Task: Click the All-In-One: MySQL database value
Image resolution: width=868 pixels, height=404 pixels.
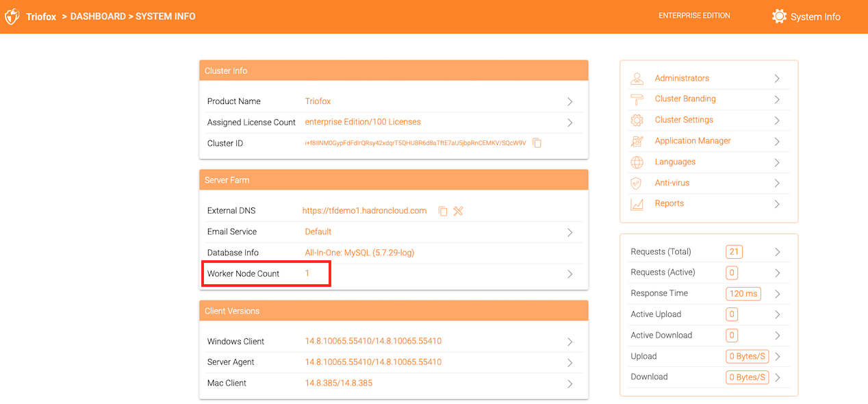Action: 359,253
